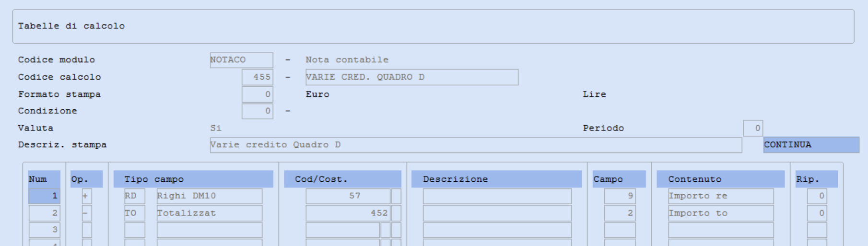The width and height of the screenshot is (868, 246).
Task: Select the Periodo value field
Action: pos(753,128)
